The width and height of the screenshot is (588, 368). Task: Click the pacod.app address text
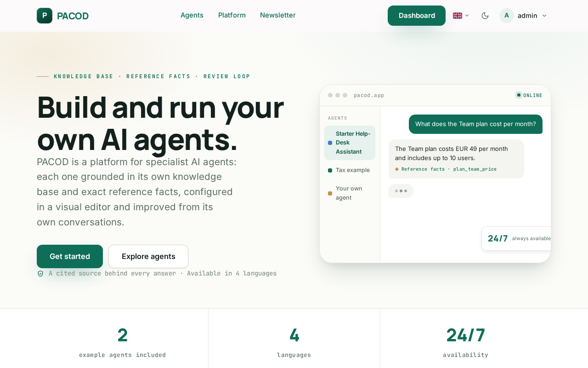coord(369,95)
